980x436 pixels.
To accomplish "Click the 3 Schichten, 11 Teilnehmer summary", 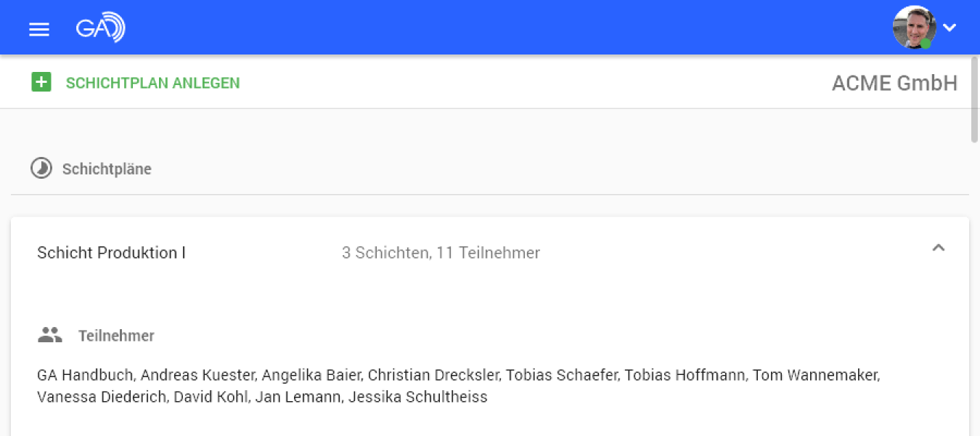I will pyautogui.click(x=441, y=252).
